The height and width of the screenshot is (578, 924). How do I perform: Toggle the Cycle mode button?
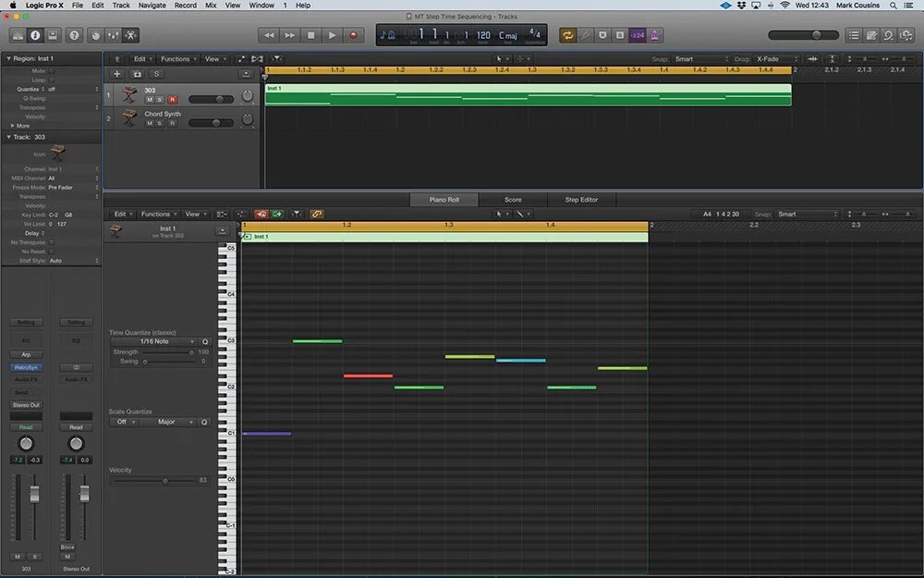568,35
